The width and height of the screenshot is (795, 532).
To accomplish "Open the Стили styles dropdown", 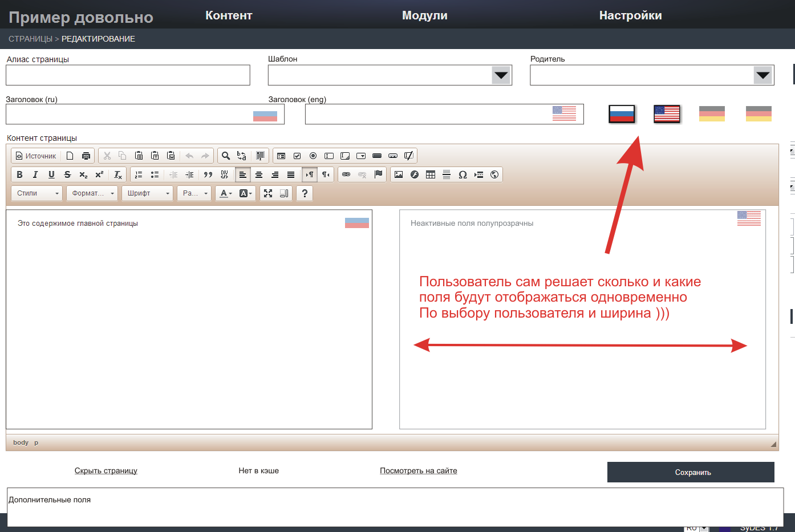I will (x=37, y=193).
